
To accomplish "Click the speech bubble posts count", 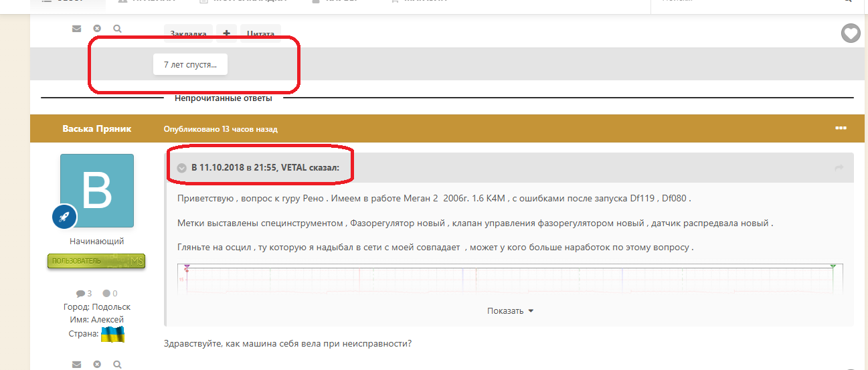I will pyautogui.click(x=84, y=293).
